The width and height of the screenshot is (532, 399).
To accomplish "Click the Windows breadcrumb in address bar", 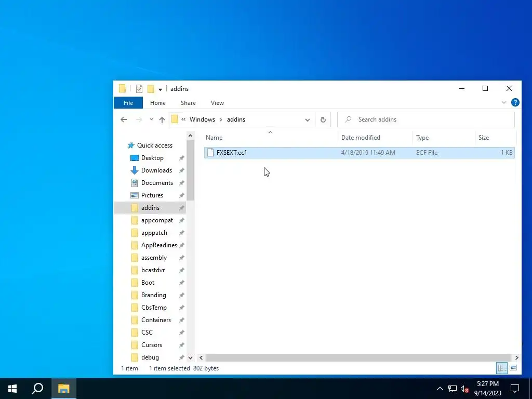I will point(202,119).
